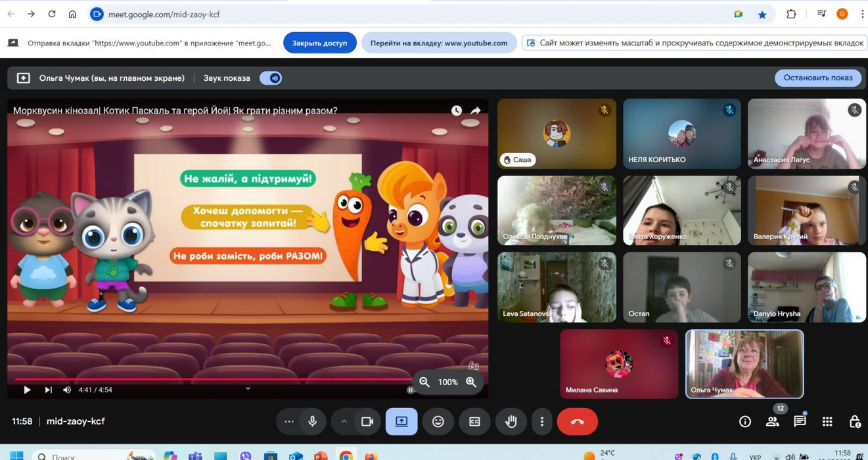Screen dimensions: 868x460
Task: Open the browser home page
Action: click(72, 14)
